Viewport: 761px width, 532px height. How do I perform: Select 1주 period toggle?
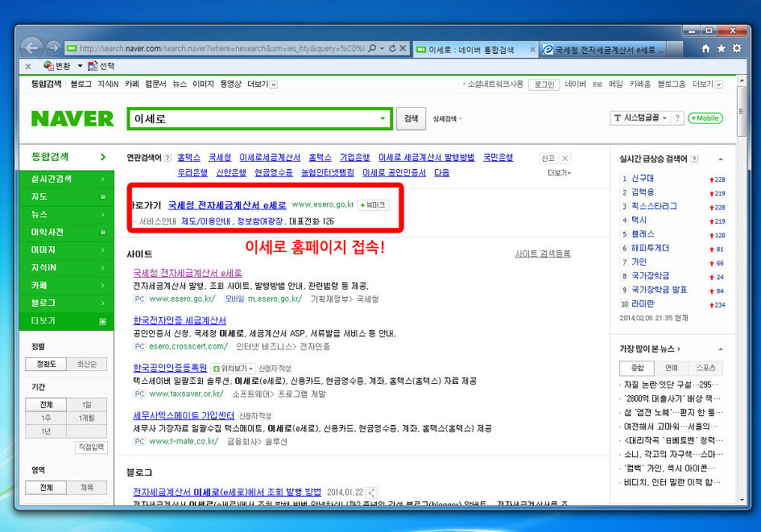46,418
